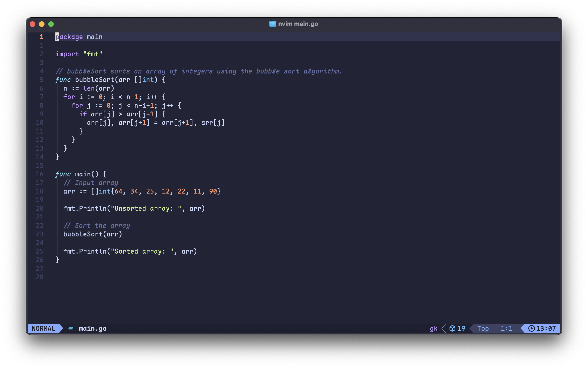Click the bubbleSort(arr) call in main
Screen dimensions: 588x369
tap(93, 234)
